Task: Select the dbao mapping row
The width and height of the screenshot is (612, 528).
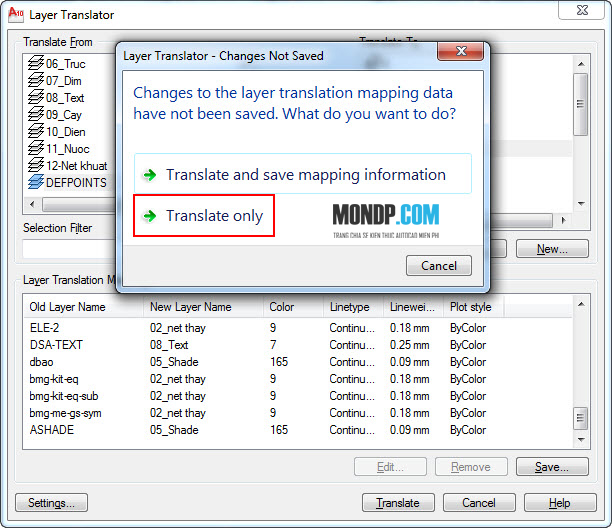Action: click(x=297, y=362)
